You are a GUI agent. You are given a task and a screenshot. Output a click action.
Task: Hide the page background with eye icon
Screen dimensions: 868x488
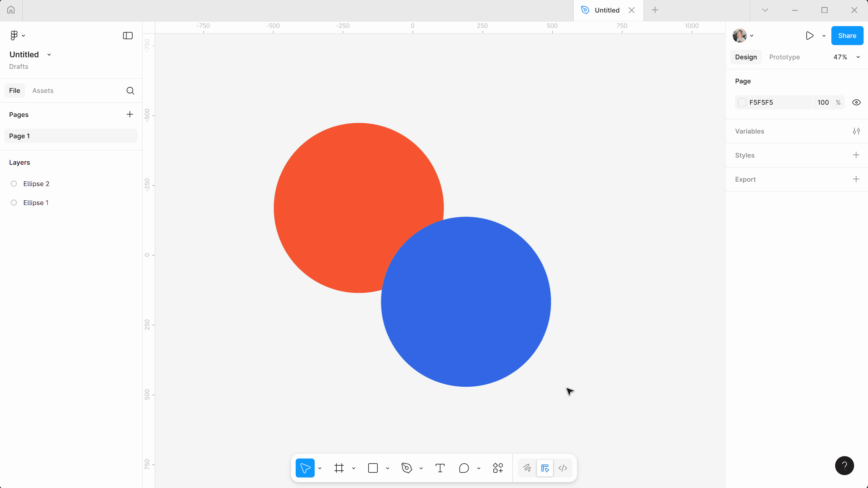[x=856, y=102]
